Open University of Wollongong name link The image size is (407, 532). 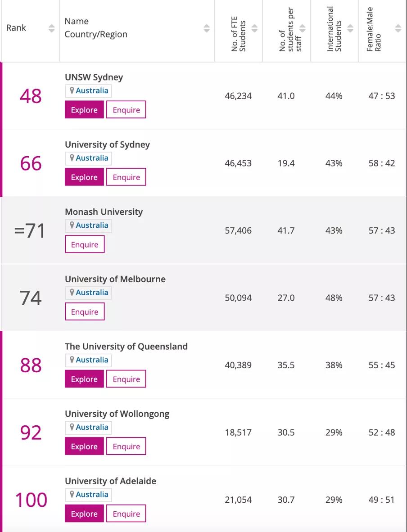click(x=117, y=414)
